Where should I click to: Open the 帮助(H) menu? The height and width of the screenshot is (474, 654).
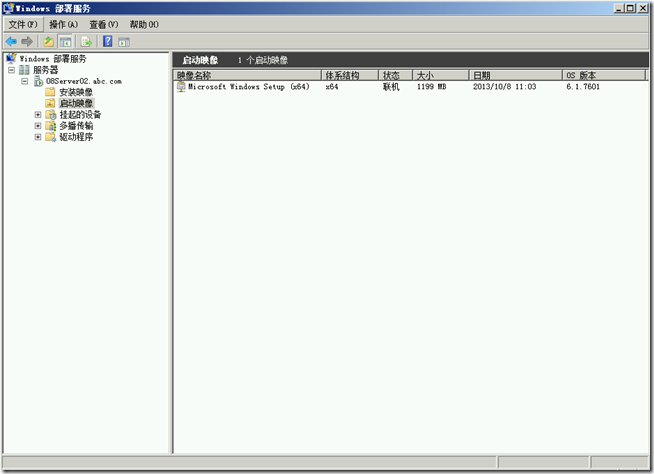(144, 25)
